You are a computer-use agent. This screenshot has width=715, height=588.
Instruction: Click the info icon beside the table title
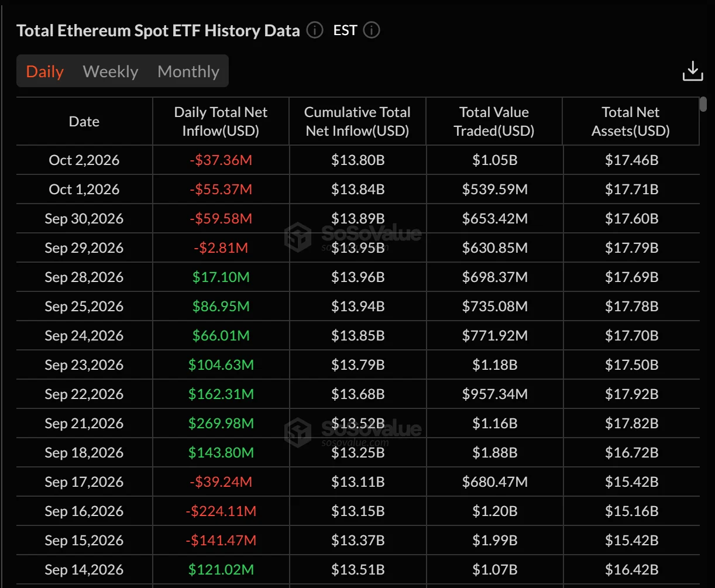[x=315, y=30]
